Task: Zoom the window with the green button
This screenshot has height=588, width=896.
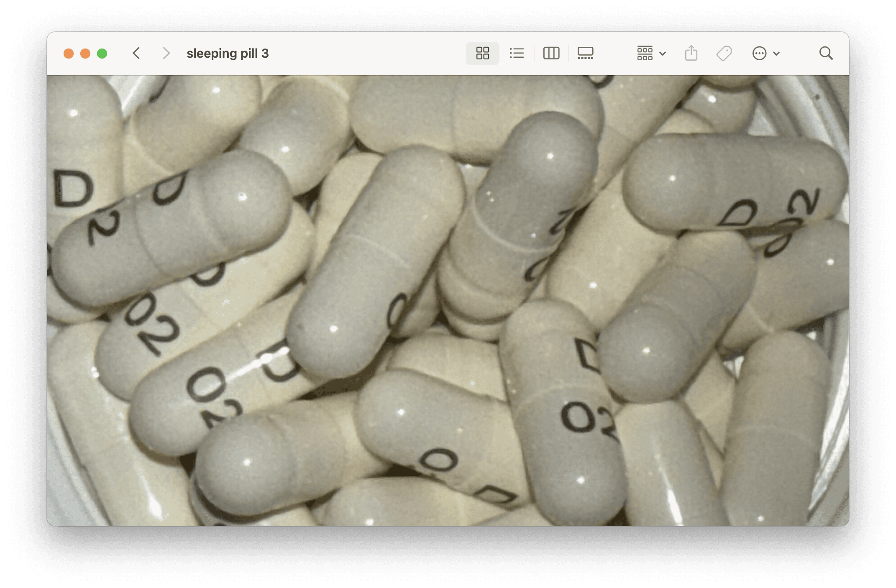Action: point(102,54)
